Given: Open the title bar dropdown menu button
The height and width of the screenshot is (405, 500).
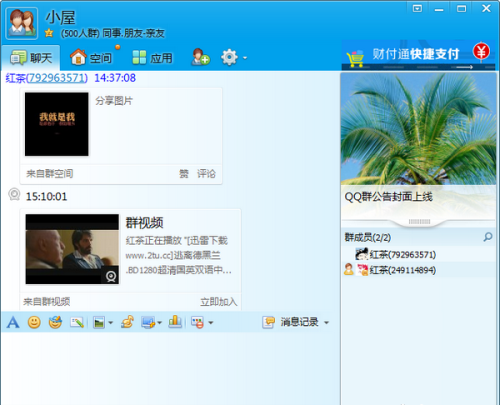Looking at the screenshot, I should [x=417, y=9].
